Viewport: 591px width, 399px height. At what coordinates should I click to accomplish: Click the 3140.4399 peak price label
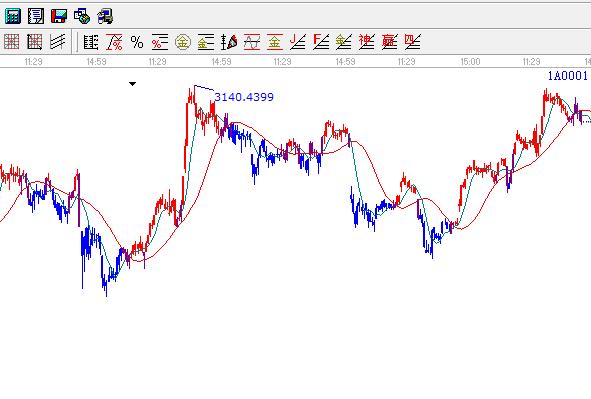[x=244, y=97]
